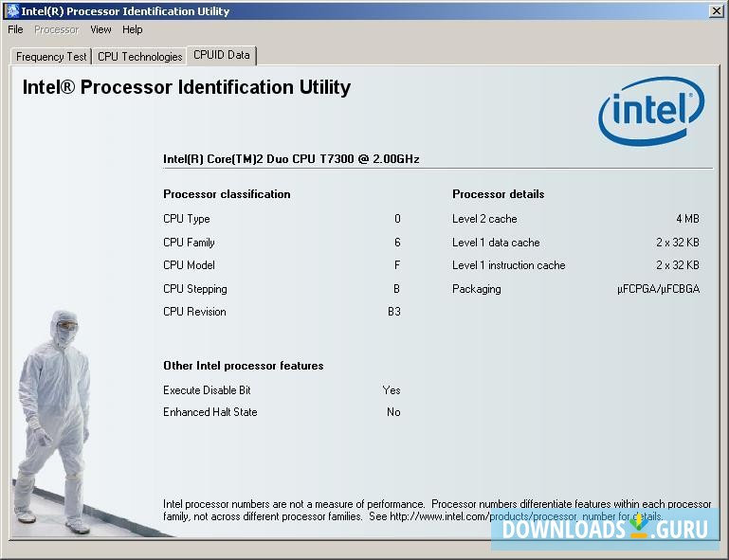Select the CPUID Data tab
Viewport: 729px width, 560px height.
pyautogui.click(x=221, y=55)
